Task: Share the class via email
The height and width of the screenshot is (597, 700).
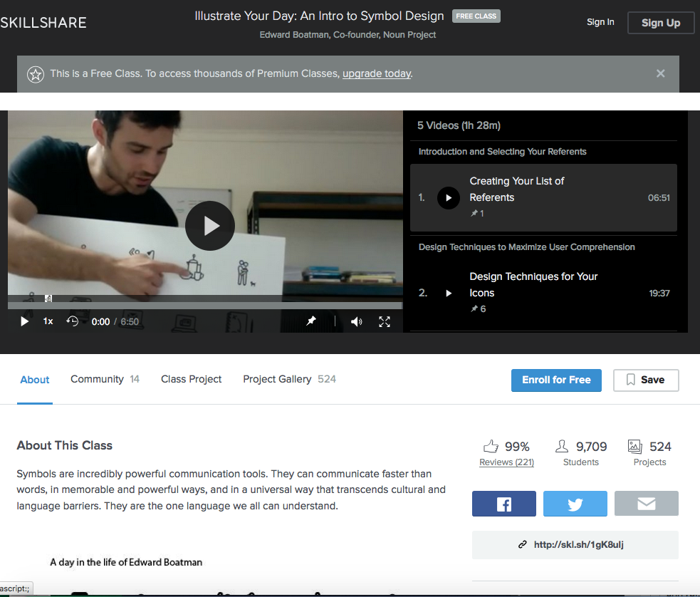Action: pos(647,504)
